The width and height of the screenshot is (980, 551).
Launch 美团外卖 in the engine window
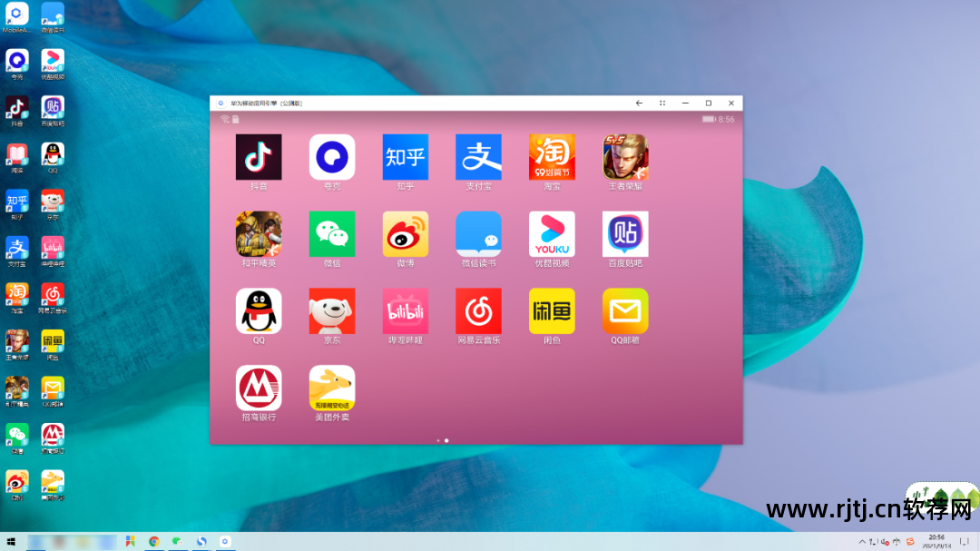(332, 388)
